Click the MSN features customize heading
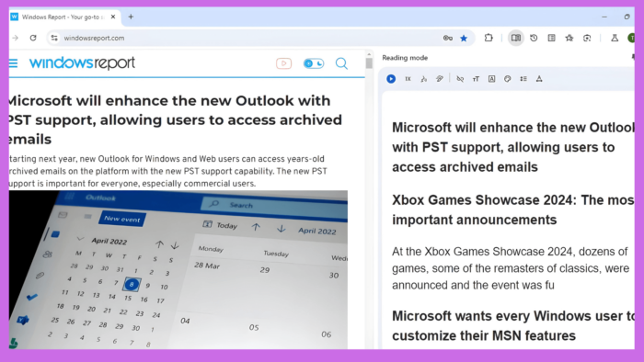The image size is (644, 362). (513, 325)
